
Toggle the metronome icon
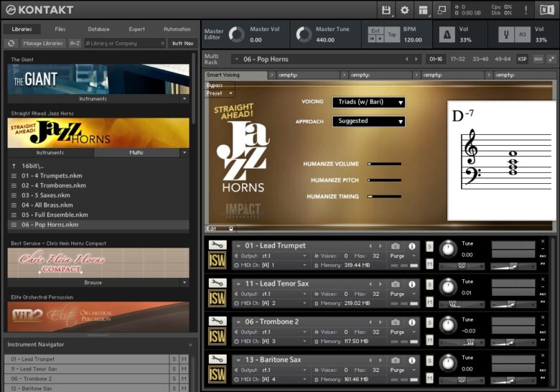click(447, 34)
